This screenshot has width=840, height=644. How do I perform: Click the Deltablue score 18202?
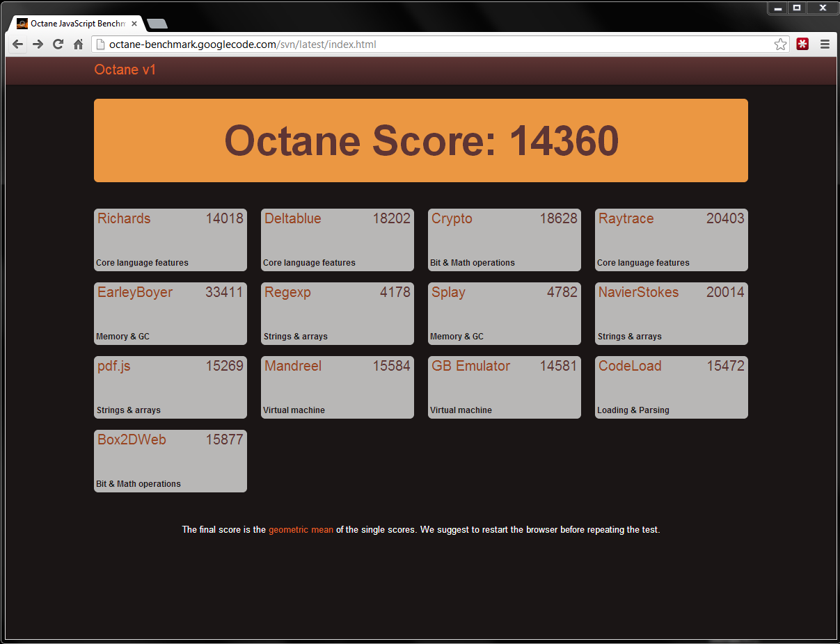(391, 218)
